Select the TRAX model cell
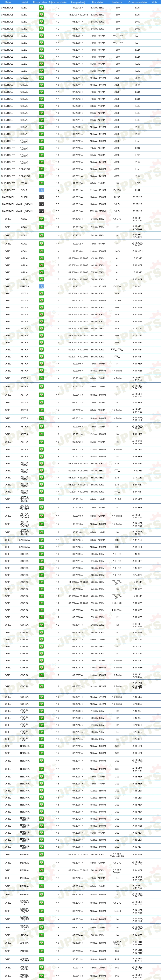 (24, 183)
